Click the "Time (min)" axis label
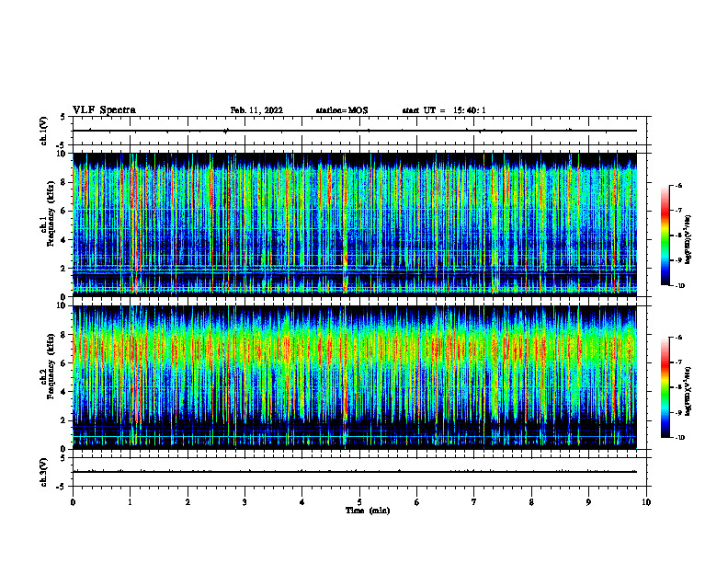 pyautogui.click(x=368, y=511)
